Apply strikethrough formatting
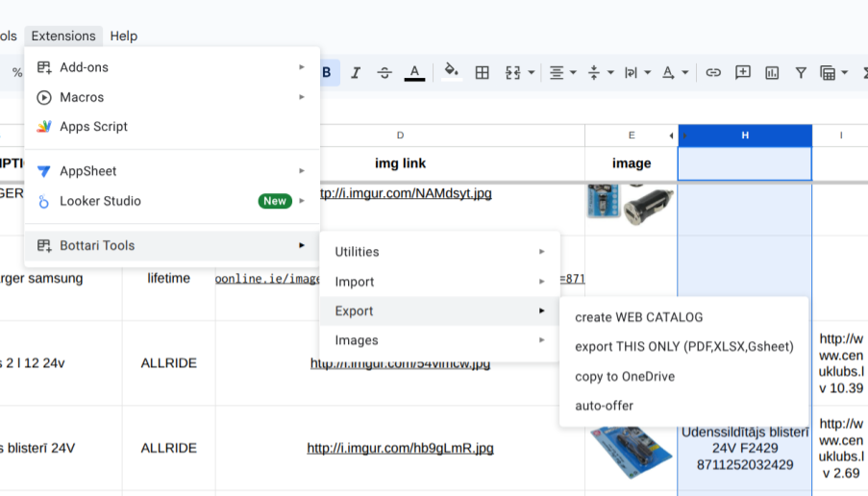This screenshot has height=496, width=868. pyautogui.click(x=384, y=72)
